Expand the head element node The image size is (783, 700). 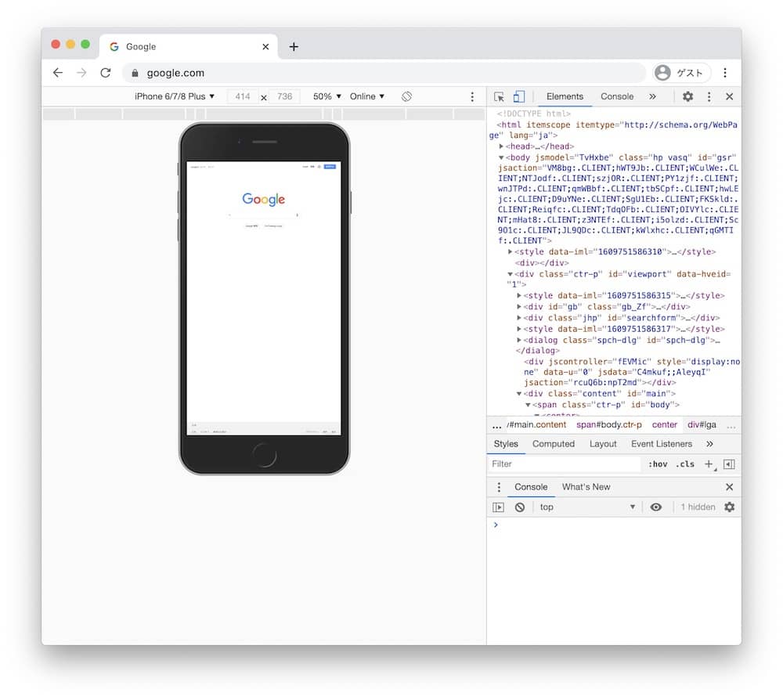pyautogui.click(x=501, y=146)
